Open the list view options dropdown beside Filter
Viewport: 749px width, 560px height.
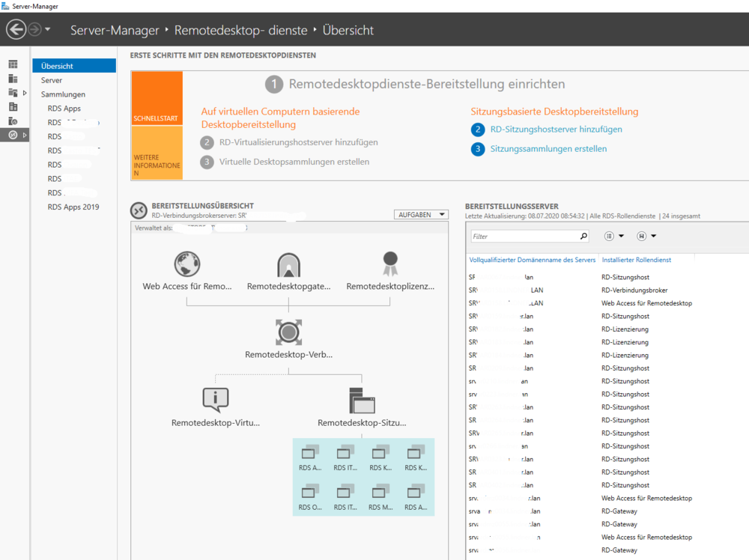(614, 236)
